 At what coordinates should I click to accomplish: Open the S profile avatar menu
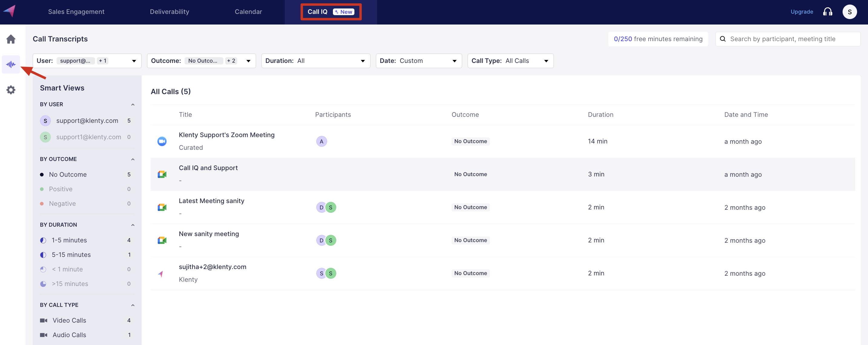(x=849, y=12)
